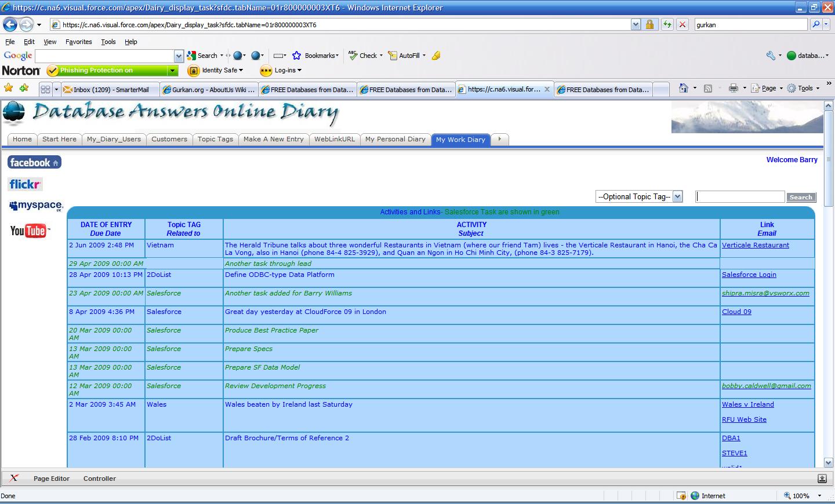The height and width of the screenshot is (504, 835).
Task: Open the Cloud 09 link
Action: 736,312
